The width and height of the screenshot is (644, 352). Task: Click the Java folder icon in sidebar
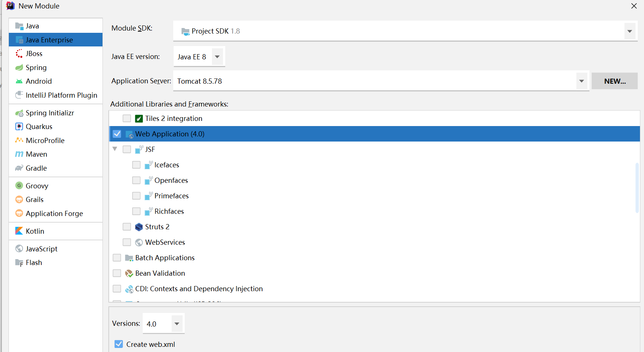pos(19,26)
